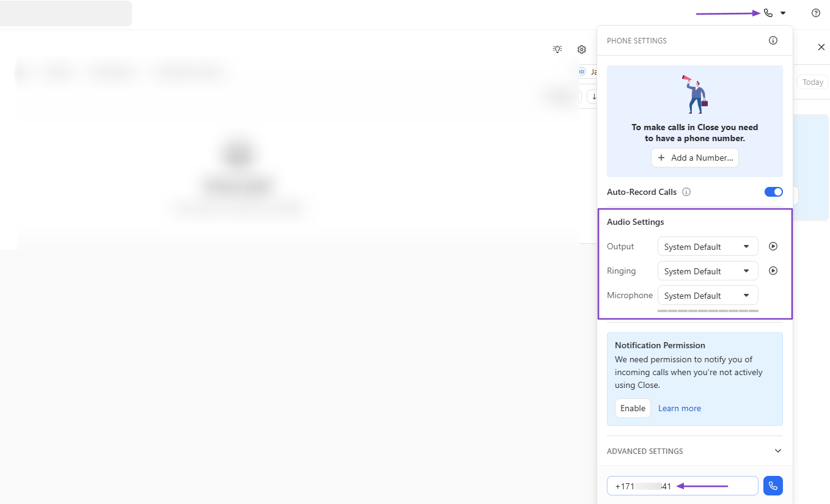Show Auto-Record Calls info tooltip icon
The height and width of the screenshot is (504, 830).
pos(686,192)
